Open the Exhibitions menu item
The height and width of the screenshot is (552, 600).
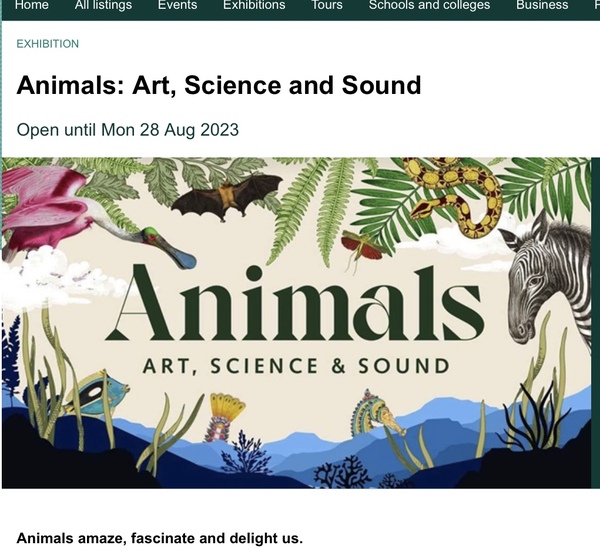(x=254, y=5)
